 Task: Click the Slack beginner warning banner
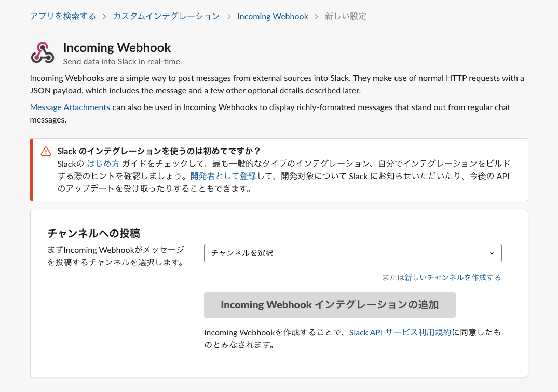[x=279, y=169]
